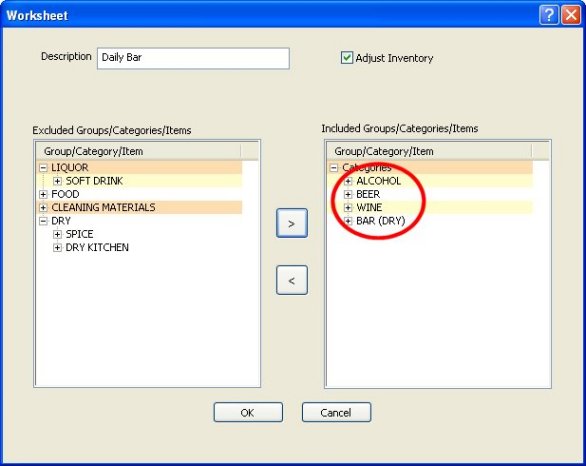Collapse the LIQUOR group

click(x=43, y=168)
